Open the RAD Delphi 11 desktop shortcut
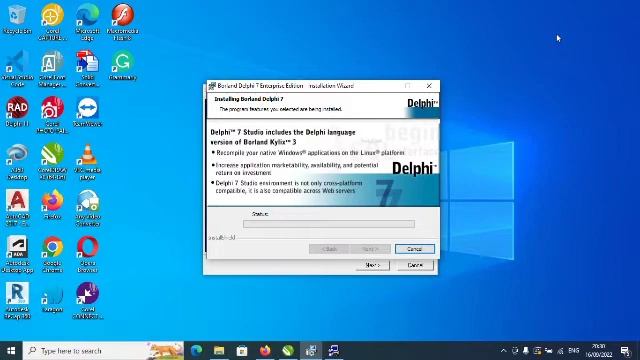This screenshot has width=640, height=360. coord(17,111)
